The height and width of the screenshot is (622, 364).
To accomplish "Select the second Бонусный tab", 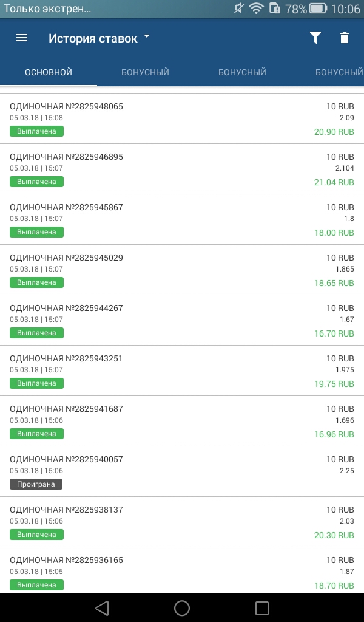I will tap(242, 72).
